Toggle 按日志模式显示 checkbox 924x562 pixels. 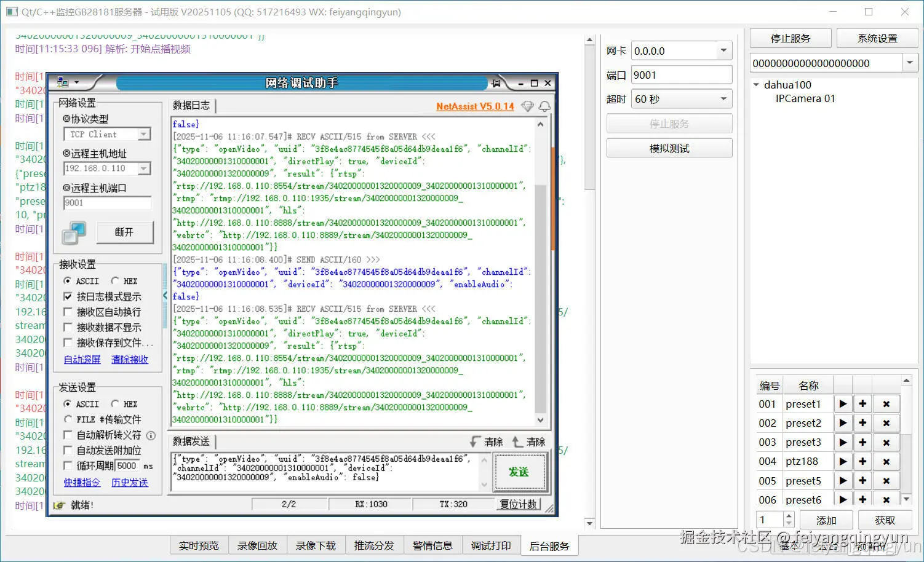click(68, 296)
